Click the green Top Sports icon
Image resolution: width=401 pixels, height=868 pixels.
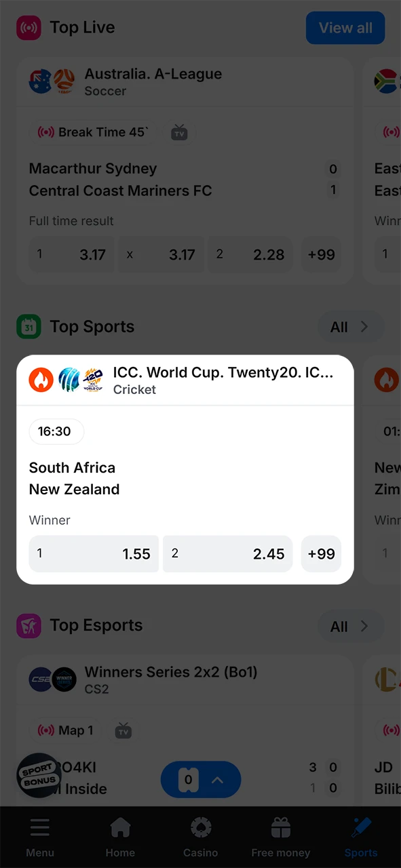(28, 326)
